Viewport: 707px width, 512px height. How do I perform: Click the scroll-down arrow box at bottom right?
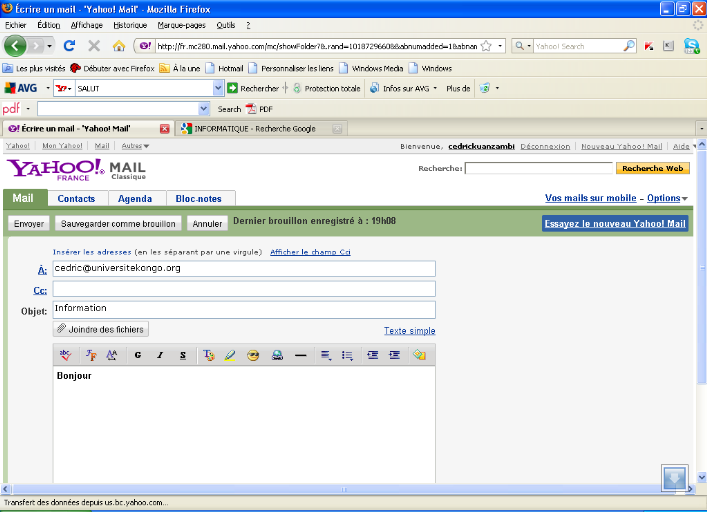point(675,478)
